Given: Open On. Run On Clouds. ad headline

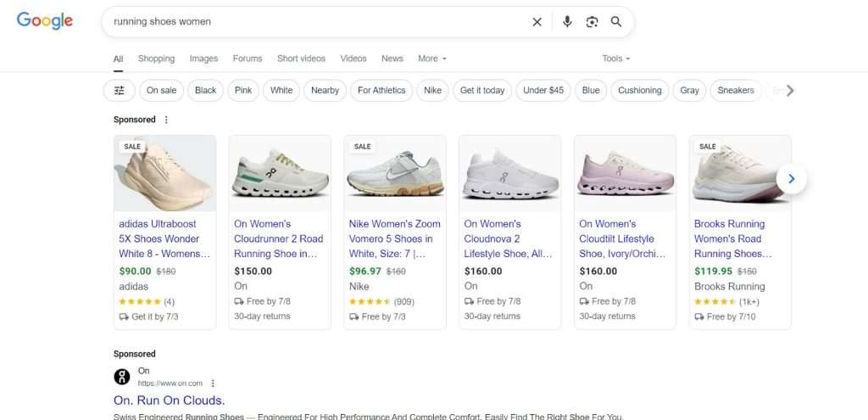Looking at the screenshot, I should (170, 400).
